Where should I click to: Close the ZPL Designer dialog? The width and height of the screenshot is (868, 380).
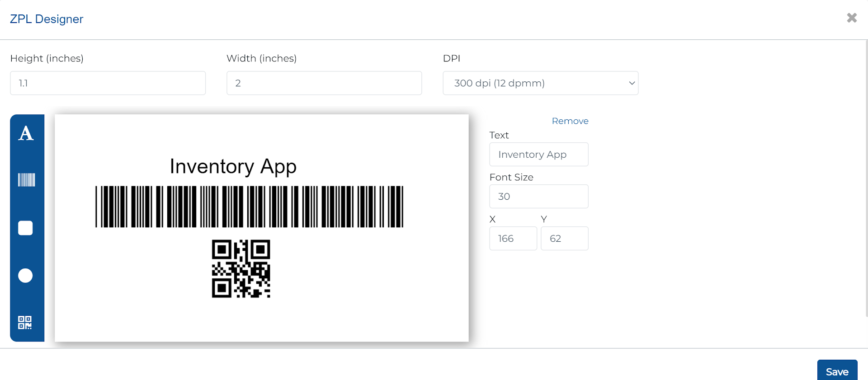coord(852,18)
